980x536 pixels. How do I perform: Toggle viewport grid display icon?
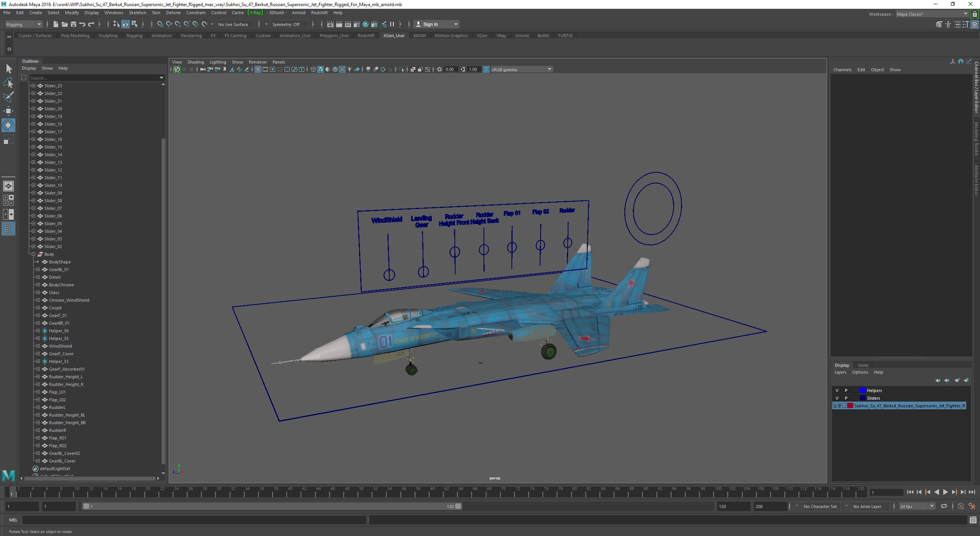(x=258, y=69)
